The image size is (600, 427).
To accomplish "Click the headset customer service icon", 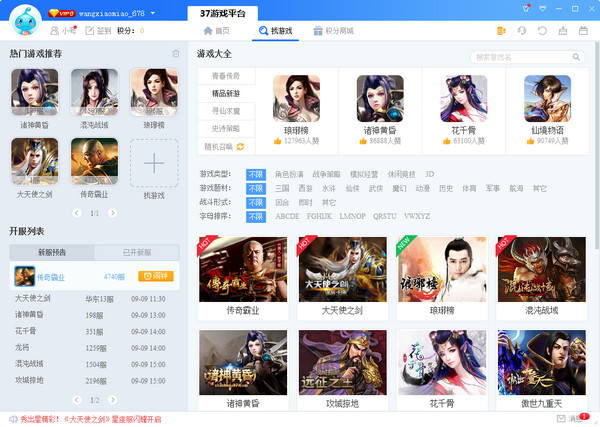I will point(521,31).
